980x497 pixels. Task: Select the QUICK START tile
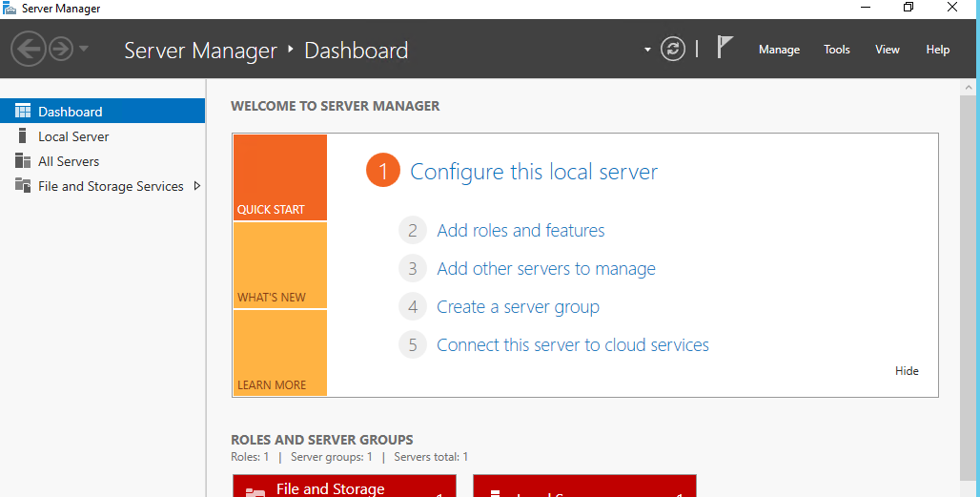point(280,177)
